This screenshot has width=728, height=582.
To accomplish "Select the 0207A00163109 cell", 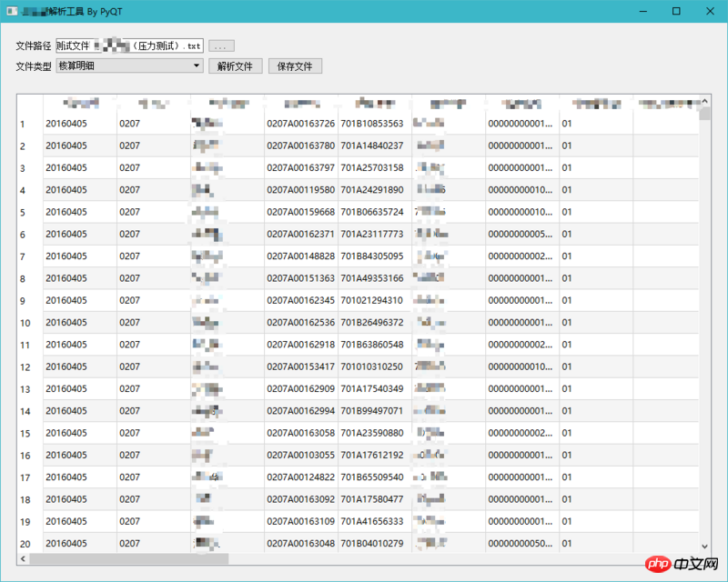I will (301, 521).
